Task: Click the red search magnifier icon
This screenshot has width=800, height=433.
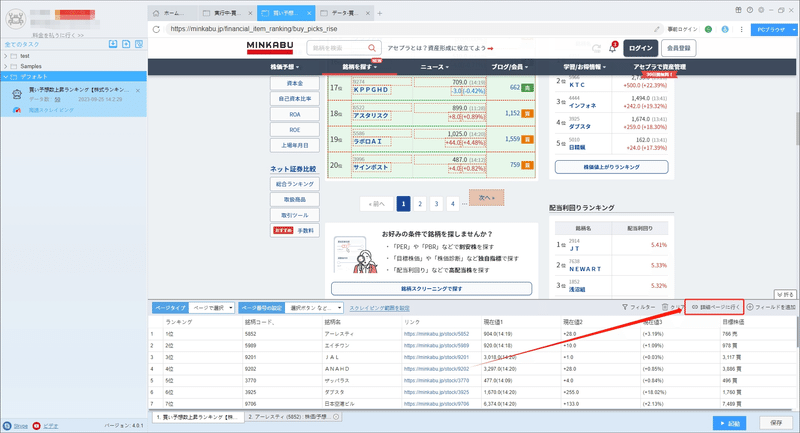Action: click(372, 48)
